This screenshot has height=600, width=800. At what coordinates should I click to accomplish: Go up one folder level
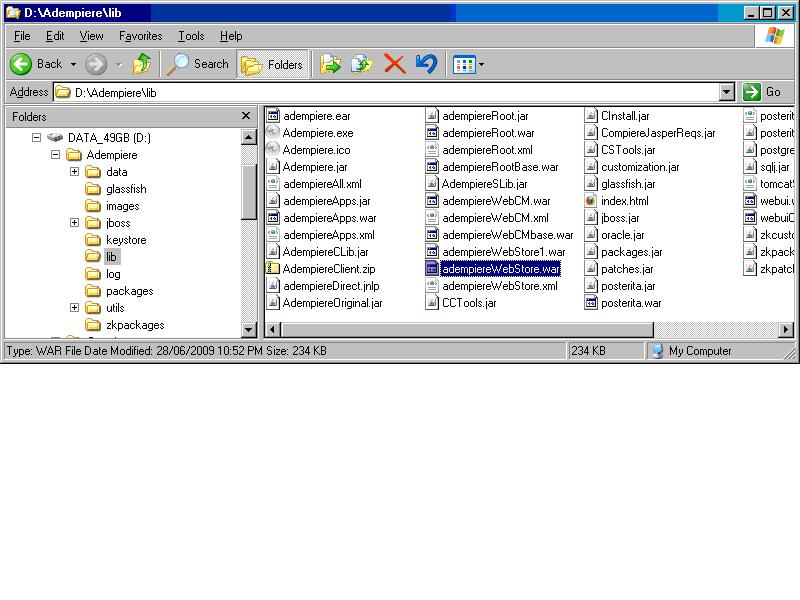click(142, 64)
